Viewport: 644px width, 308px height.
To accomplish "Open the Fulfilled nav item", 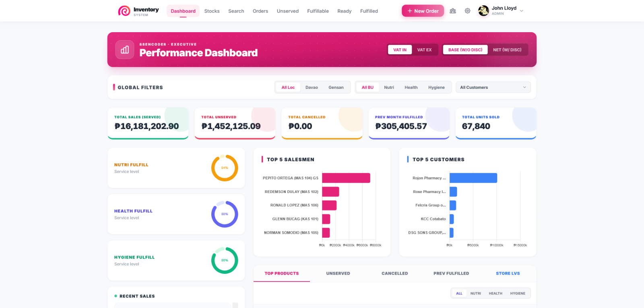I will point(369,11).
